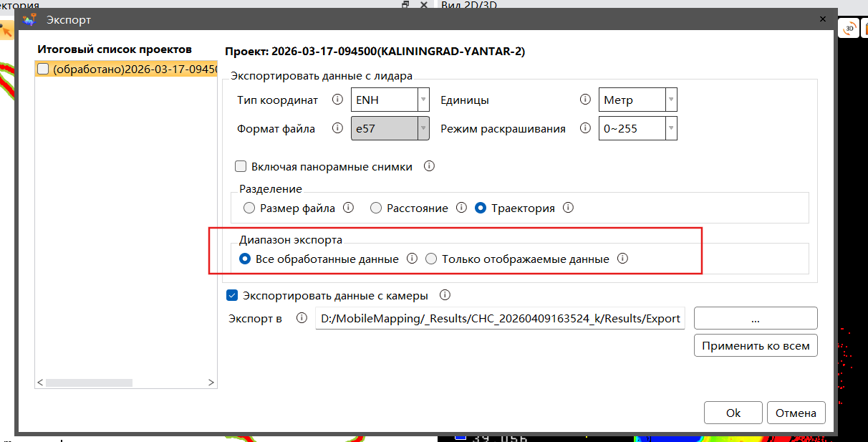Select Траектория split option
868x442 pixels.
point(480,208)
